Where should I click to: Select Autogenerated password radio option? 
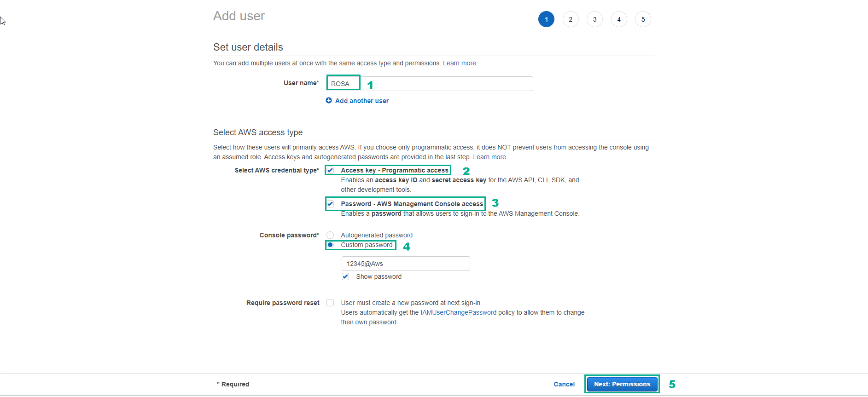(x=330, y=235)
